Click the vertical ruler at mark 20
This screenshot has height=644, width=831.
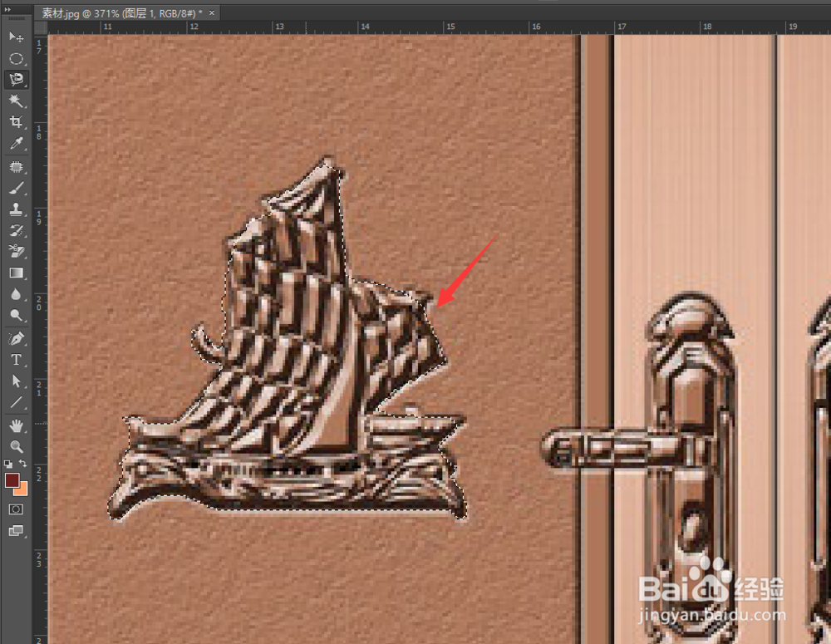coord(39,303)
